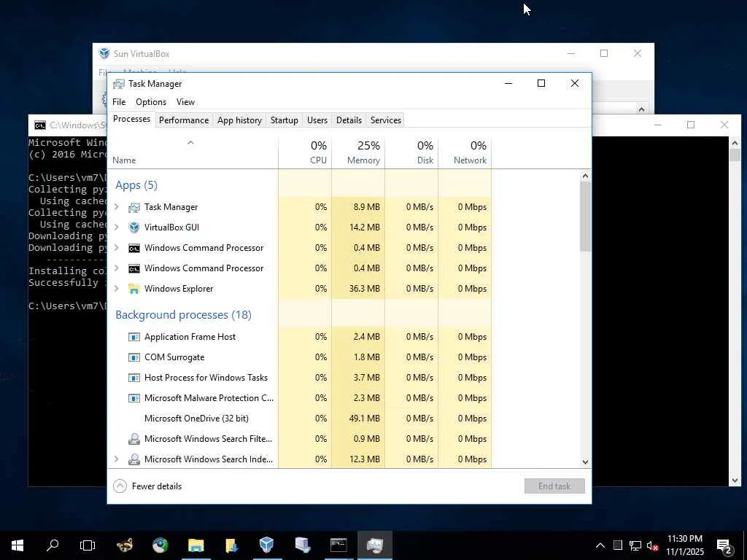Select the Microsoft OneDrive (32 bit) row
The image size is (747, 560).
pyautogui.click(x=300, y=419)
